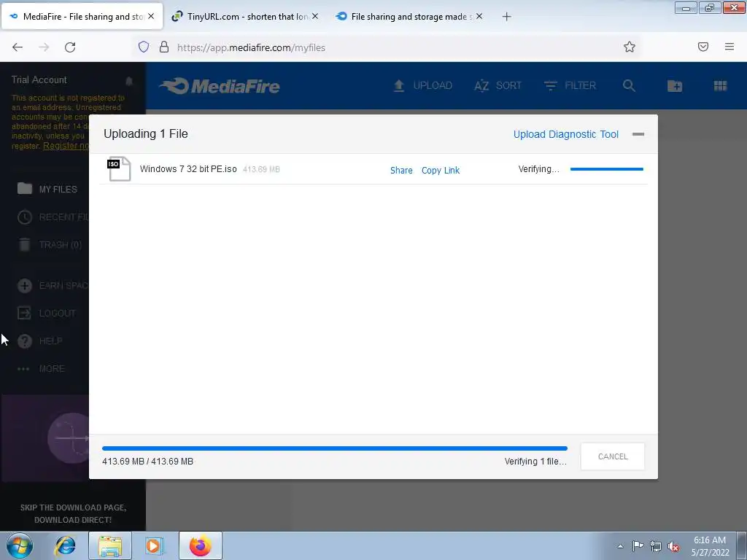
Task: Click the UPLOAD button in header
Action: (x=422, y=86)
